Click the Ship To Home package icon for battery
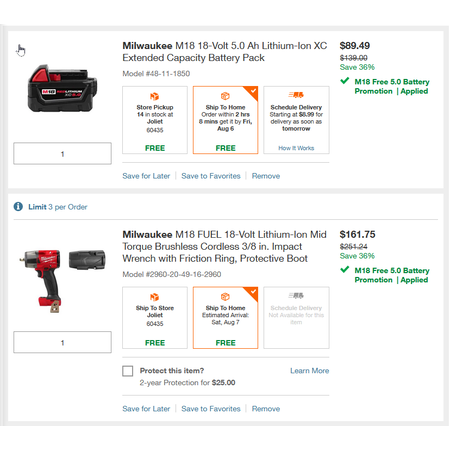Viewport: 450px width, 450px height. pyautogui.click(x=225, y=96)
